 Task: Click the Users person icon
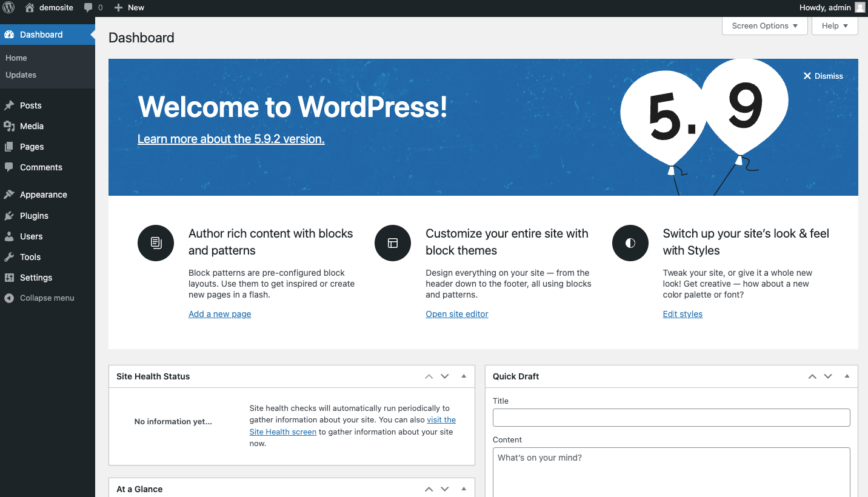(9, 236)
